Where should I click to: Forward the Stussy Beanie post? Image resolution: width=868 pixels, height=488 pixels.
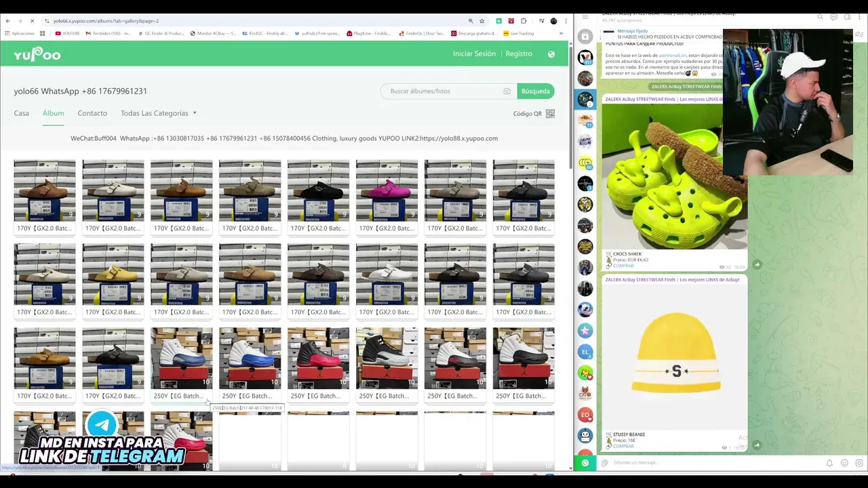[x=757, y=445]
